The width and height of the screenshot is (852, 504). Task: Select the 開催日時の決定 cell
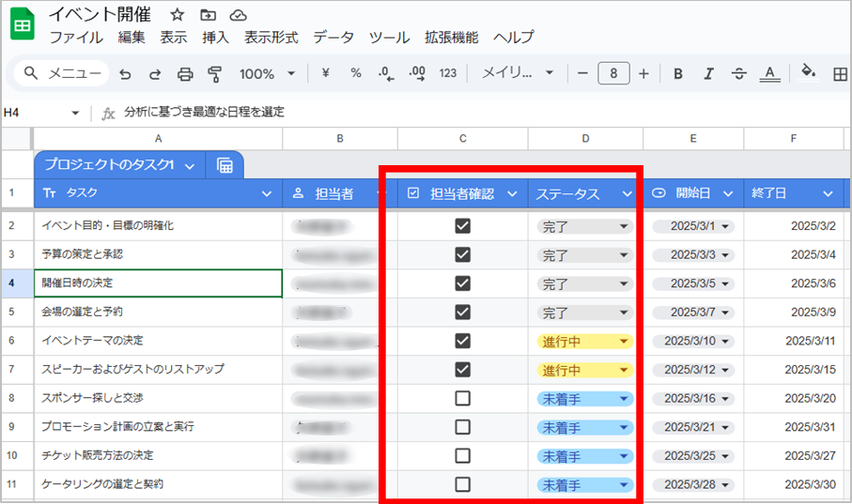[x=158, y=283]
